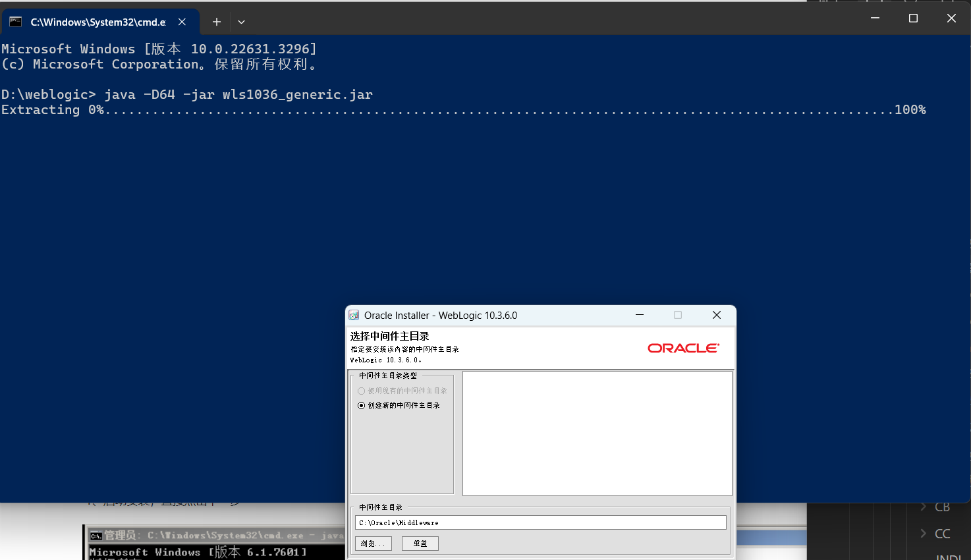Select the C:\Windows\System32\cmd.exe tab
971x560 pixels.
pyautogui.click(x=100, y=22)
